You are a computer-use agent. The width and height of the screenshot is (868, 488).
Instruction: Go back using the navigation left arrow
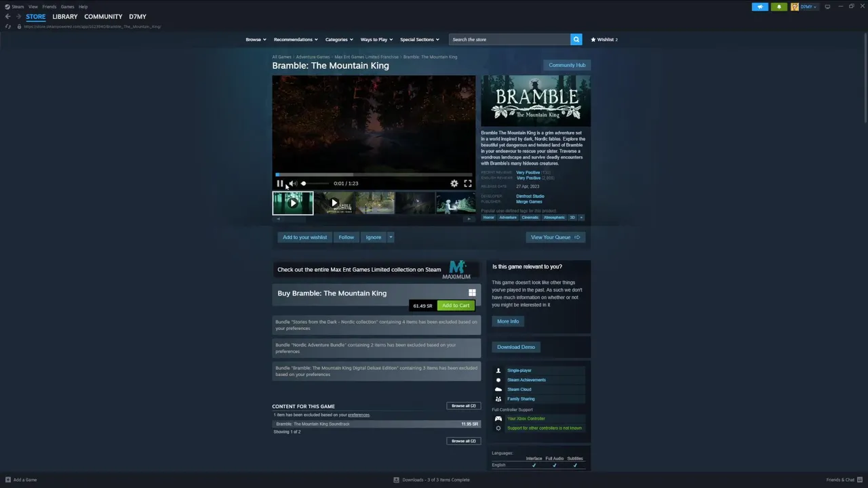[x=8, y=16]
